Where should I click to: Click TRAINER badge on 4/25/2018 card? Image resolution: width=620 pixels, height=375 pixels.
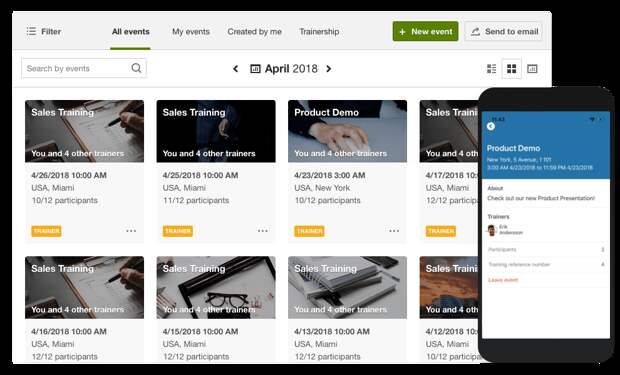pos(178,231)
